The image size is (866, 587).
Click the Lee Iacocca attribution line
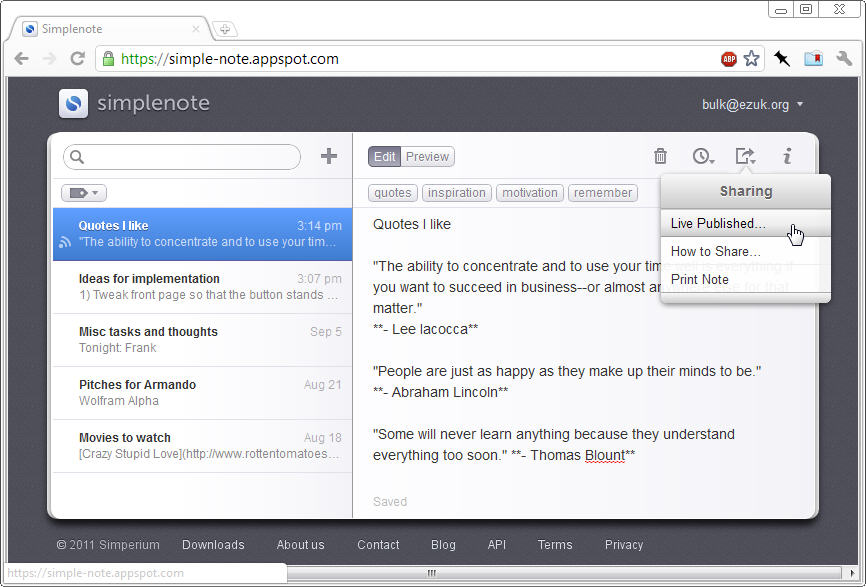pyautogui.click(x=425, y=330)
